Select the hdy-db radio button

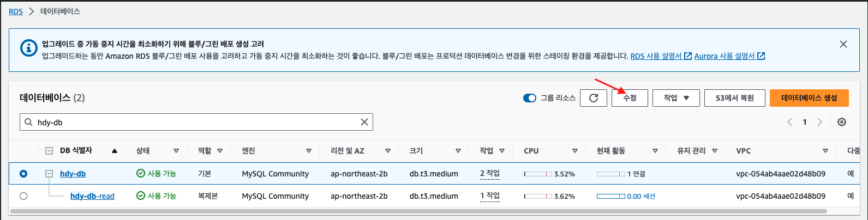[x=23, y=174]
